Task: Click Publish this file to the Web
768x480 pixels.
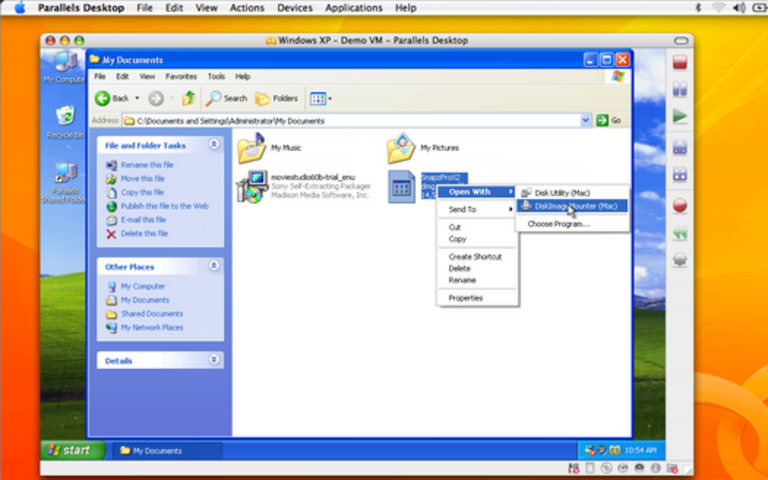Action: (x=165, y=206)
